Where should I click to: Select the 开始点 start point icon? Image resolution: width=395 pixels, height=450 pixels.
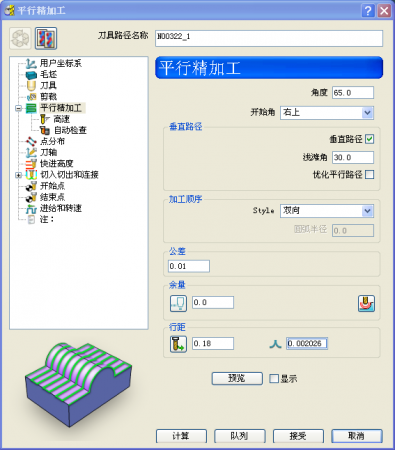pos(31,186)
